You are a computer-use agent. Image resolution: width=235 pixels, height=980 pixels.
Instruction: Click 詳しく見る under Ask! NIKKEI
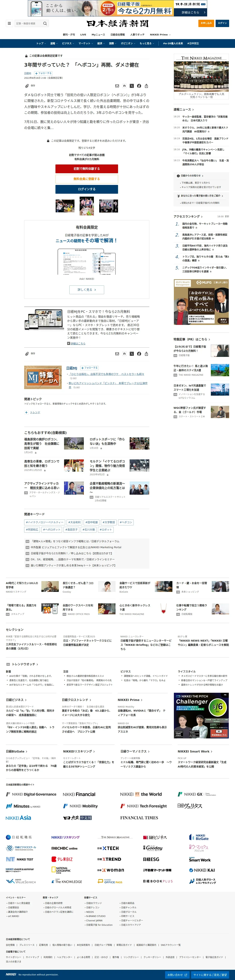coord(86,289)
